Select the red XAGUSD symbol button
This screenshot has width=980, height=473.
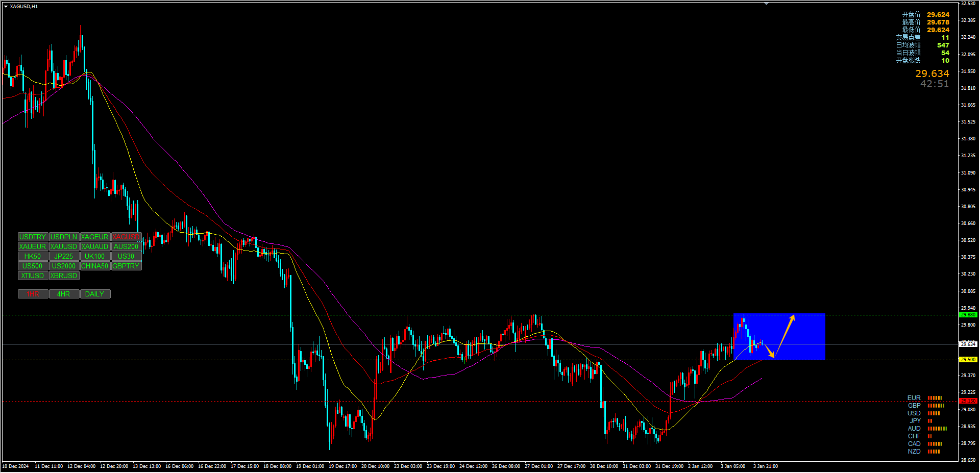[126, 237]
